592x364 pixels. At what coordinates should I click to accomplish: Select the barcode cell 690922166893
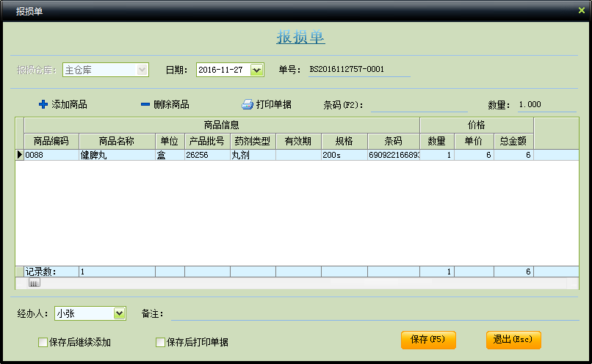[x=394, y=155]
